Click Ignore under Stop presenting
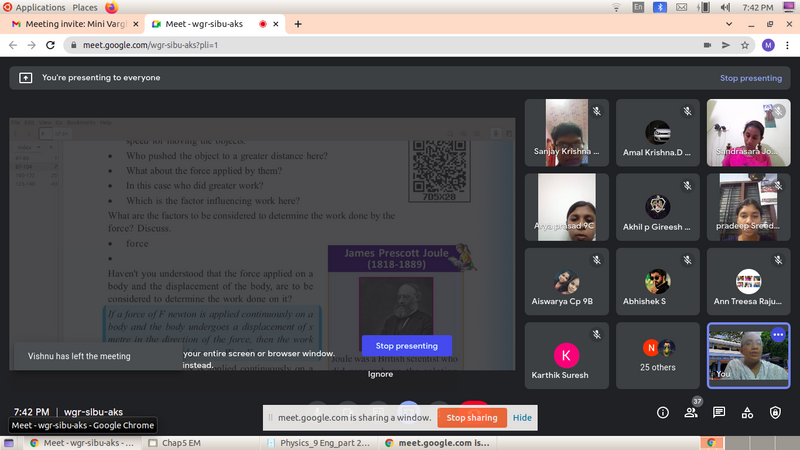Screen dimensions: 800x450 (380, 374)
